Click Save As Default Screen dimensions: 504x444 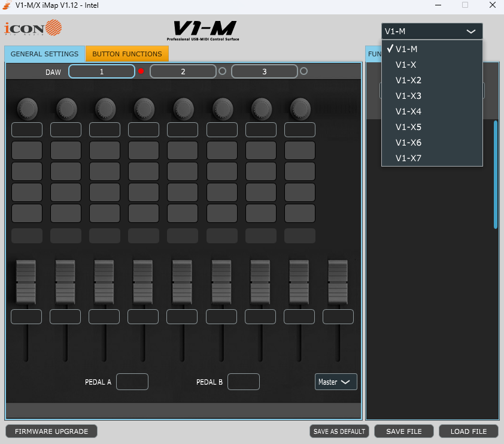tap(339, 431)
